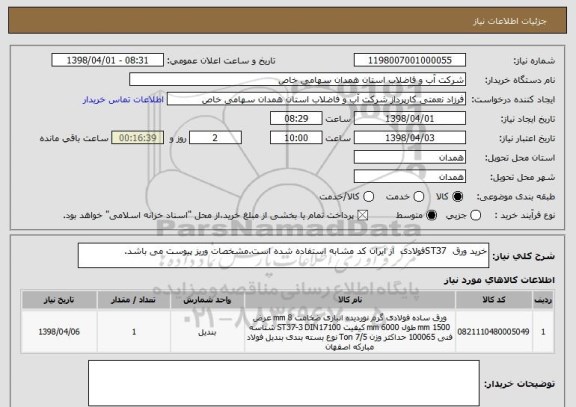576x407 pixels.
Task: Click the ایجاد کننده درخواست field
Action: coord(316,99)
